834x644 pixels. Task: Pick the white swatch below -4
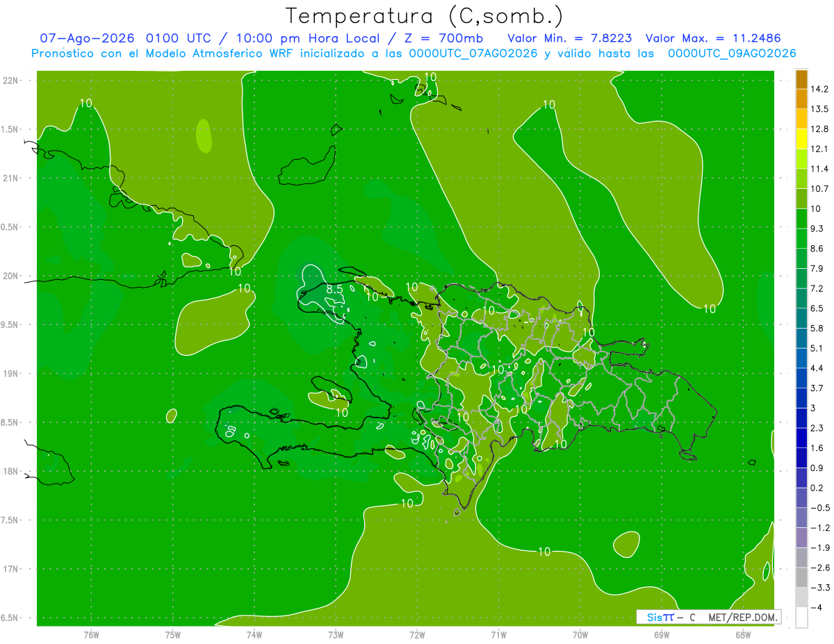(x=801, y=618)
